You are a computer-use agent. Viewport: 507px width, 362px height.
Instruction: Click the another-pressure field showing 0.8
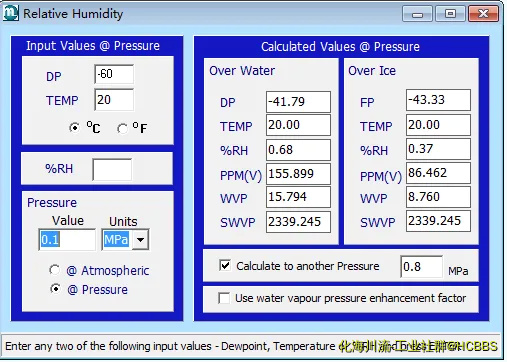[x=422, y=267]
